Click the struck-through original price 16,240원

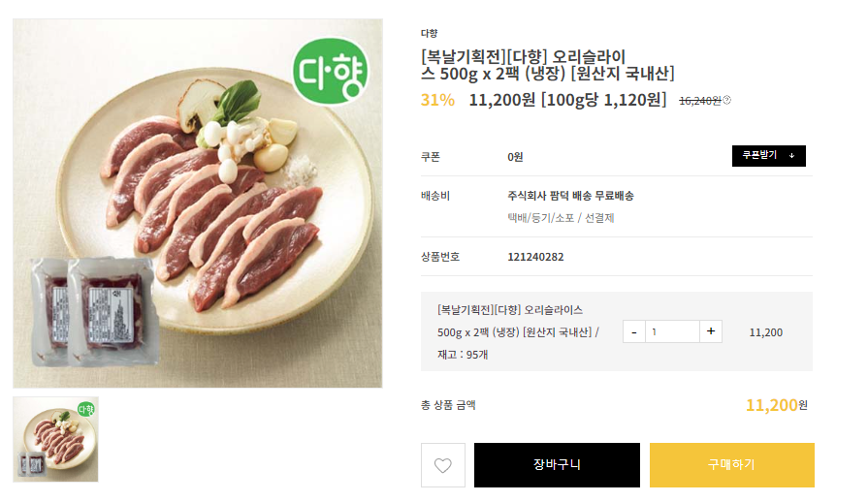point(699,100)
